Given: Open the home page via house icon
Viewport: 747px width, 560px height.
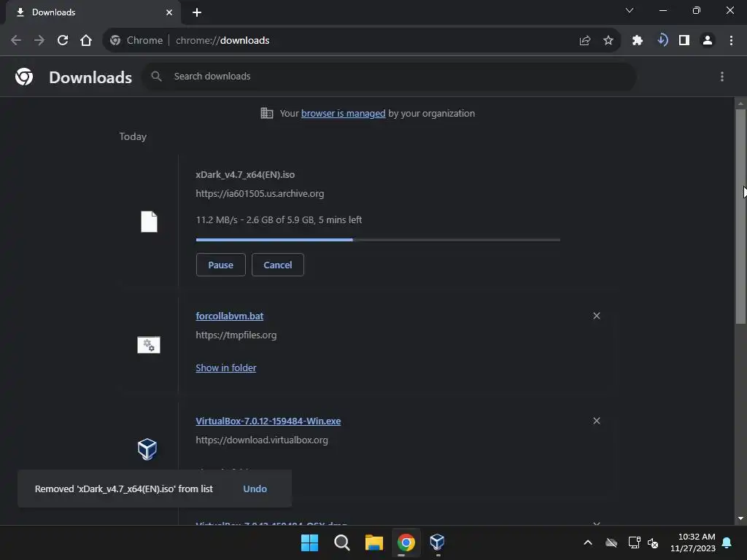Looking at the screenshot, I should pos(86,41).
